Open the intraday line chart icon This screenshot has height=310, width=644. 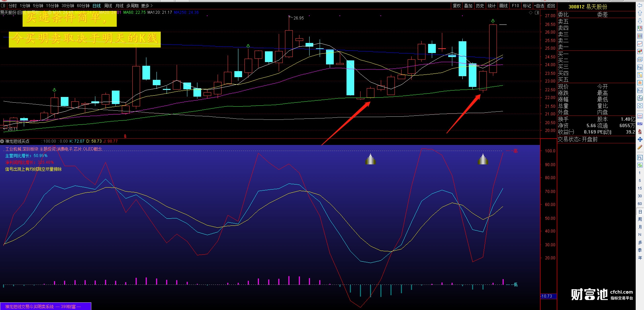click(x=640, y=44)
